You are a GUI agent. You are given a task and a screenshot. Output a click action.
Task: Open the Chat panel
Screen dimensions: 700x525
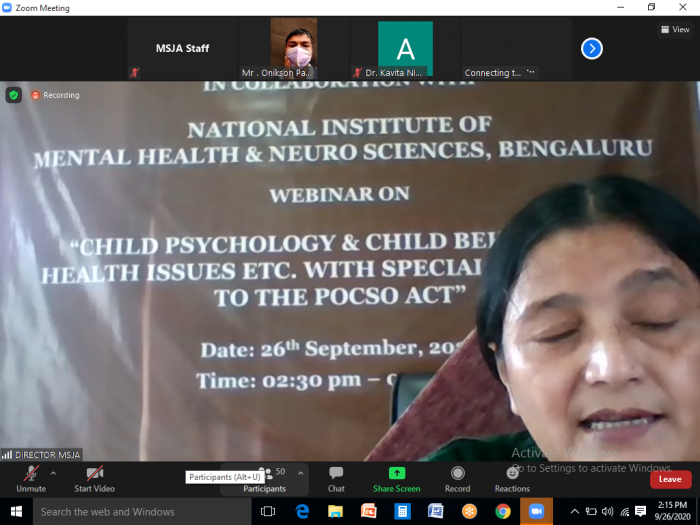(x=336, y=479)
